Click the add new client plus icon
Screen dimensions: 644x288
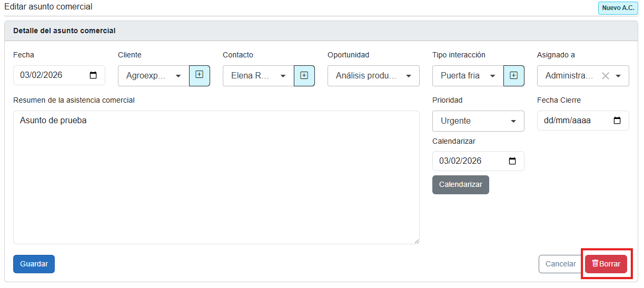[x=199, y=75]
